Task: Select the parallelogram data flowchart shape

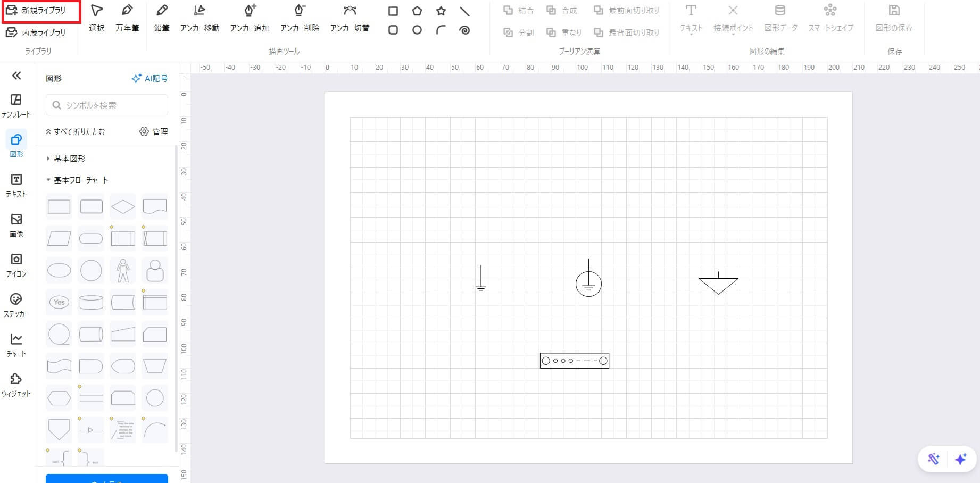Action: (x=59, y=238)
